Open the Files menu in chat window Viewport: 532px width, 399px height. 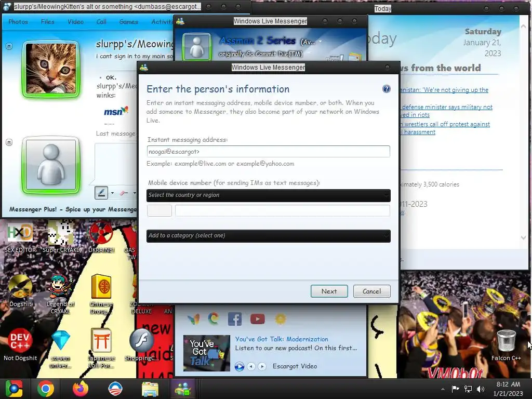pyautogui.click(x=47, y=22)
